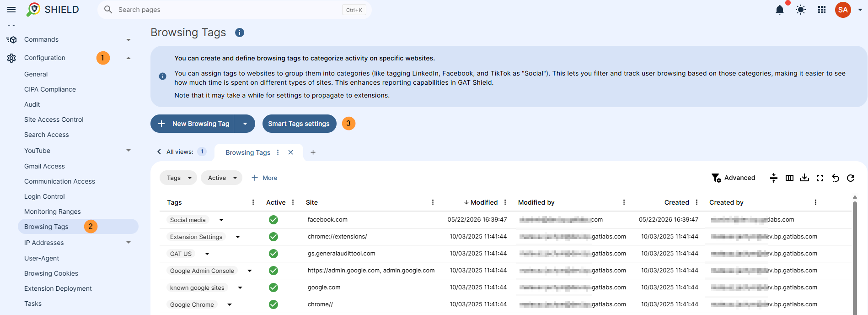Expand the known google sites tag dropdown

(240, 288)
